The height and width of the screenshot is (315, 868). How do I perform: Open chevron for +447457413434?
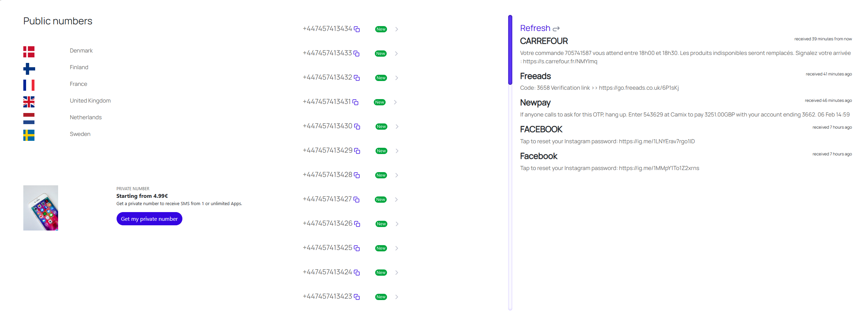coord(396,29)
